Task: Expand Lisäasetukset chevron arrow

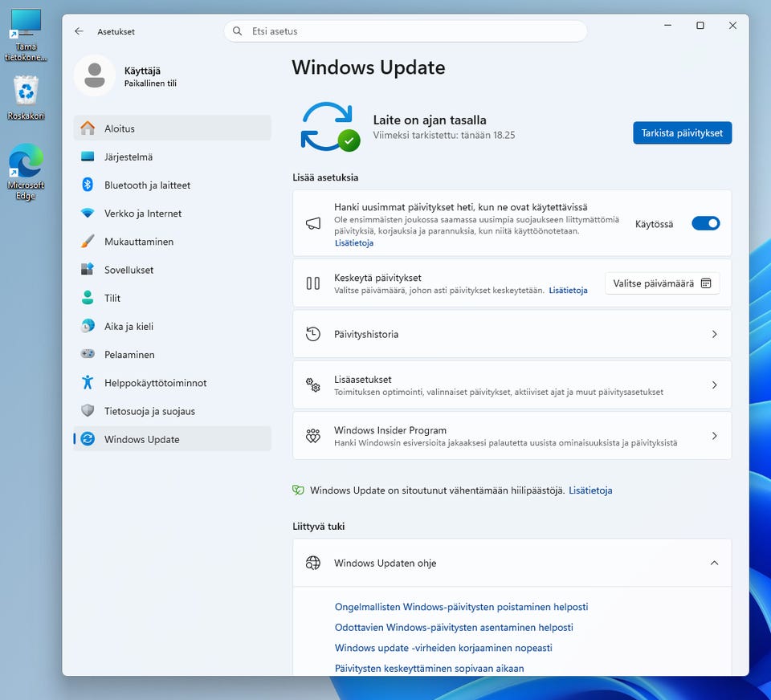Action: click(x=715, y=385)
